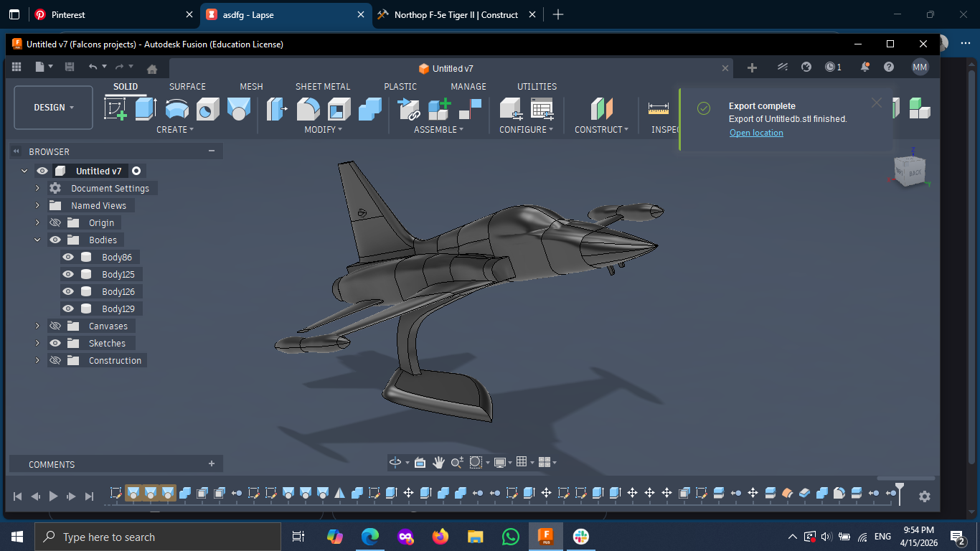Image resolution: width=980 pixels, height=551 pixels.
Task: Jump to the timeline beginning
Action: pyautogui.click(x=18, y=496)
